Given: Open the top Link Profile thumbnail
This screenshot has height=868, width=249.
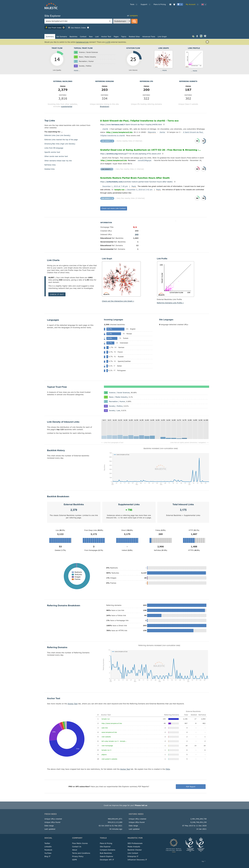Looking at the screenshot, I should click(x=194, y=59).
